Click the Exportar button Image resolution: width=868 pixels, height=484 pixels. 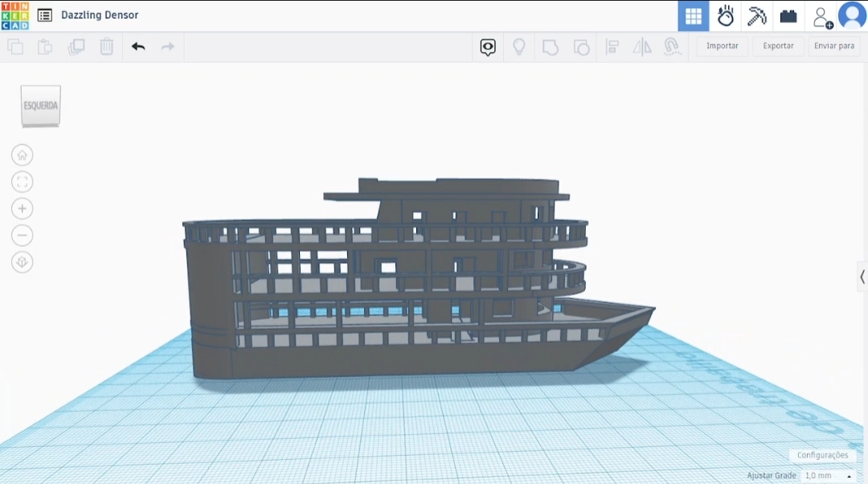coord(778,46)
